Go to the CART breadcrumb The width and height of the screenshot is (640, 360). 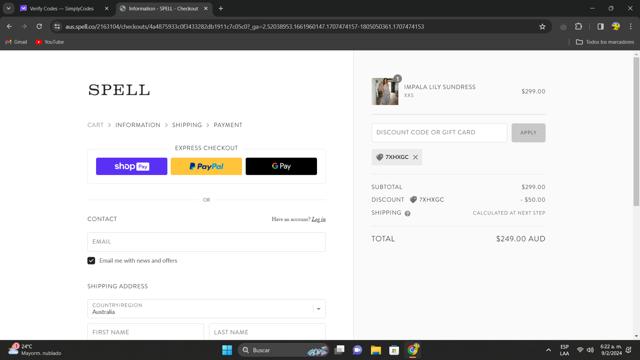[x=96, y=125]
